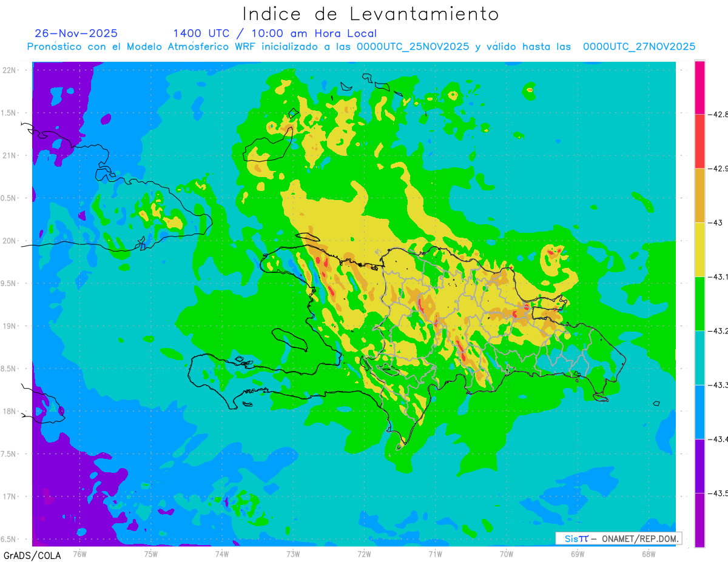The width and height of the screenshot is (728, 562).
Task: Click the '0.5N' latitude label
Action: [x=9, y=198]
